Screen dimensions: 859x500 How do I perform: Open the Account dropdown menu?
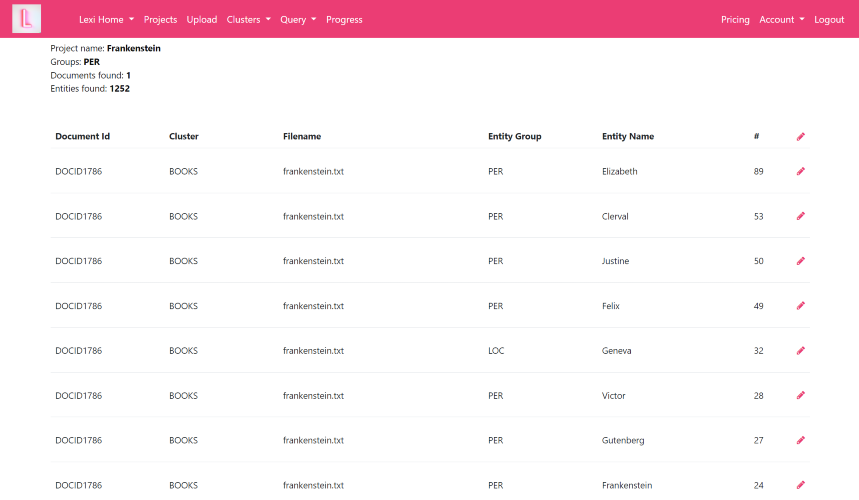[x=781, y=20]
